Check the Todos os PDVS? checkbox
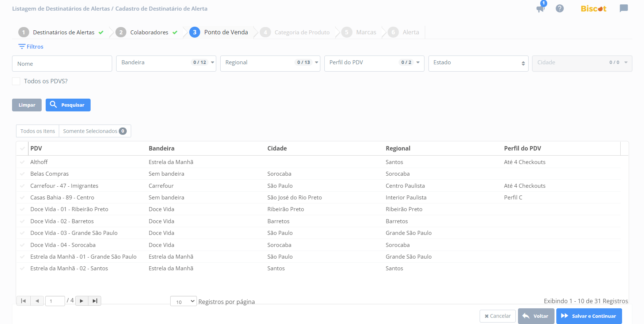Viewport: 644px width, 324px height. [16, 81]
